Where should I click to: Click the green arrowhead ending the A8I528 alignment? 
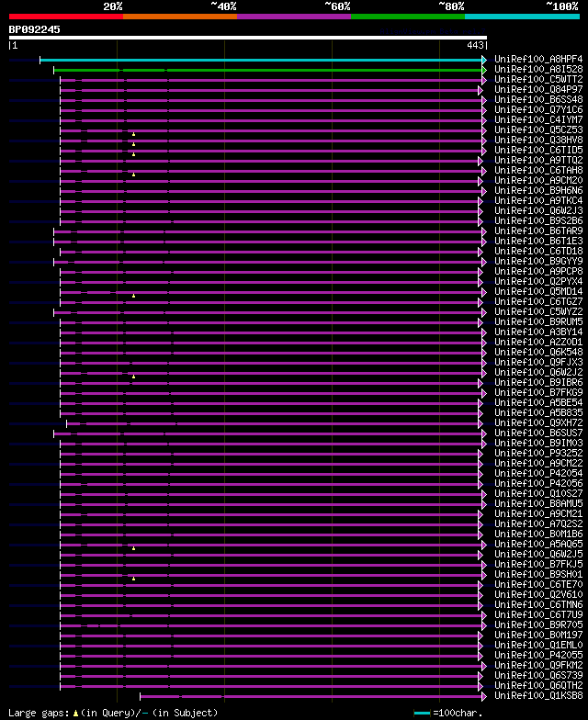[484, 70]
